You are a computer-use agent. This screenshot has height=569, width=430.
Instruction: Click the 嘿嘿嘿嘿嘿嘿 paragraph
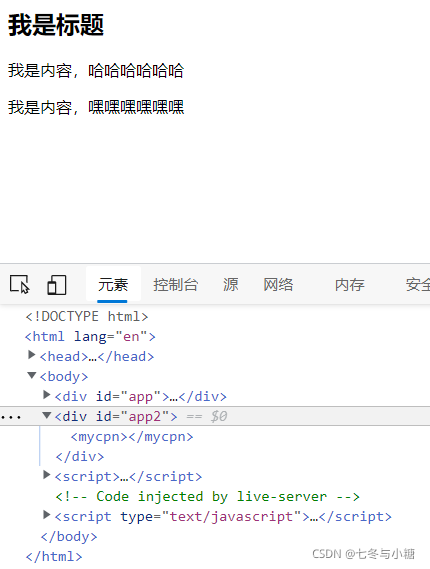point(96,107)
